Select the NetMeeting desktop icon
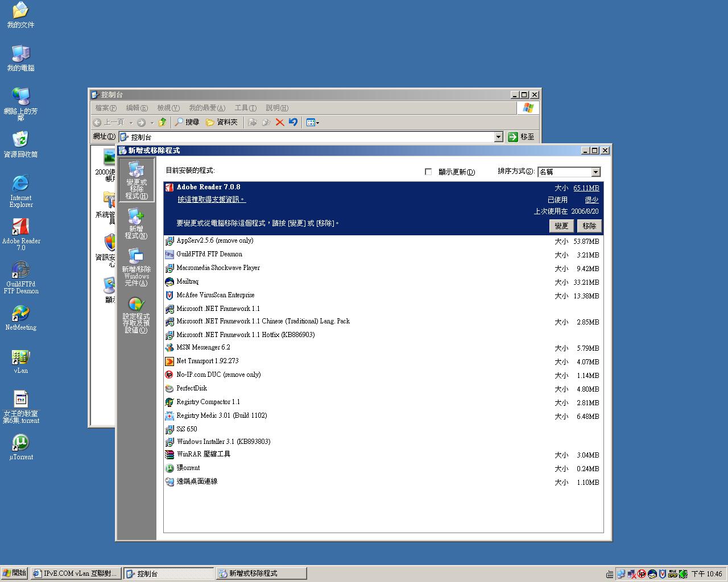The width and height of the screenshot is (728, 582). point(20,318)
